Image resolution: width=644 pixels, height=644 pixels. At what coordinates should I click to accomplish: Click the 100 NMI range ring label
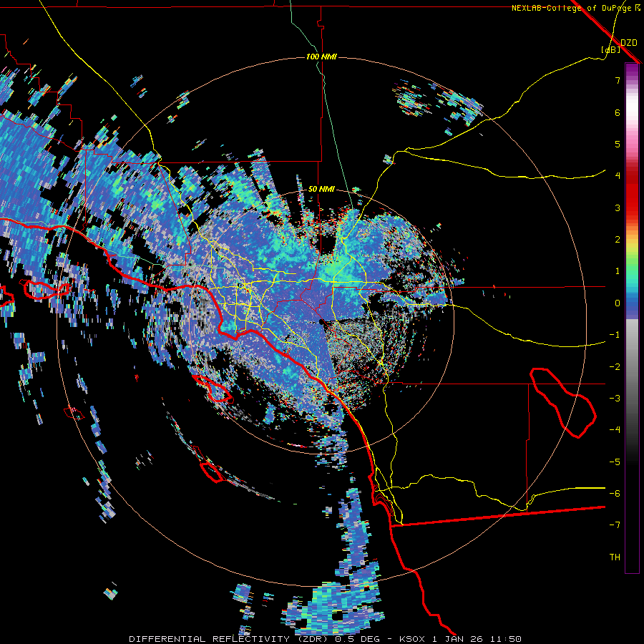(321, 57)
